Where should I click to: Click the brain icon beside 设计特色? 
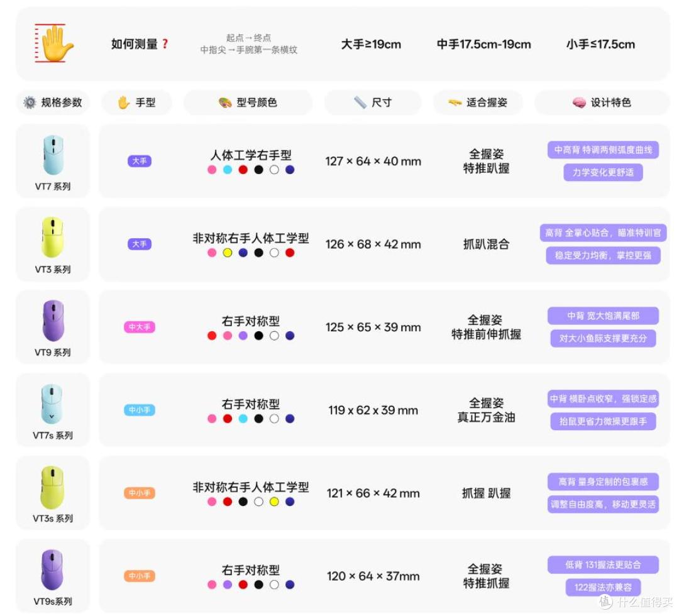[x=579, y=102]
